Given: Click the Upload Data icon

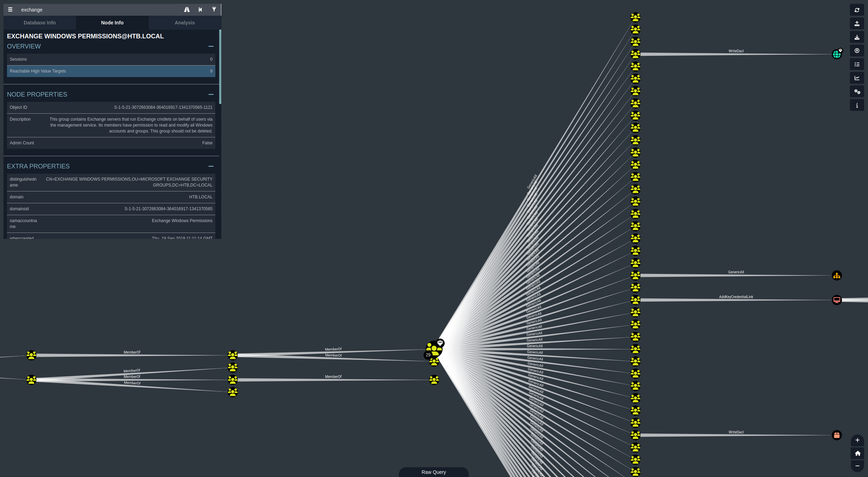Looking at the screenshot, I should 857,51.
